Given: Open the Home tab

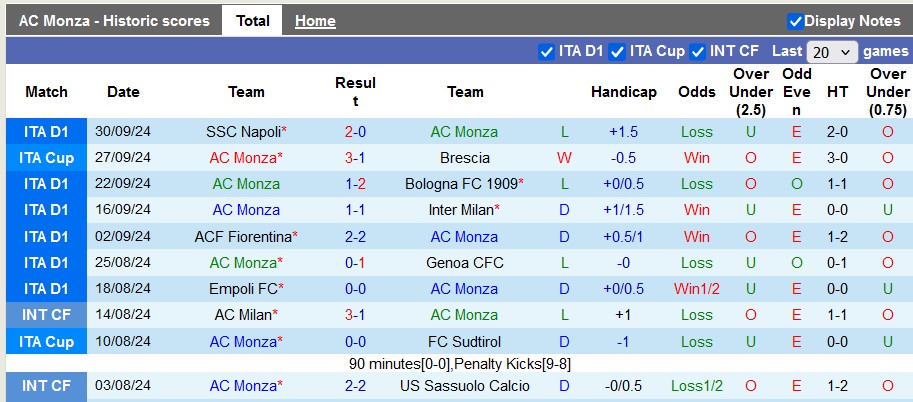Looking at the screenshot, I should (315, 21).
